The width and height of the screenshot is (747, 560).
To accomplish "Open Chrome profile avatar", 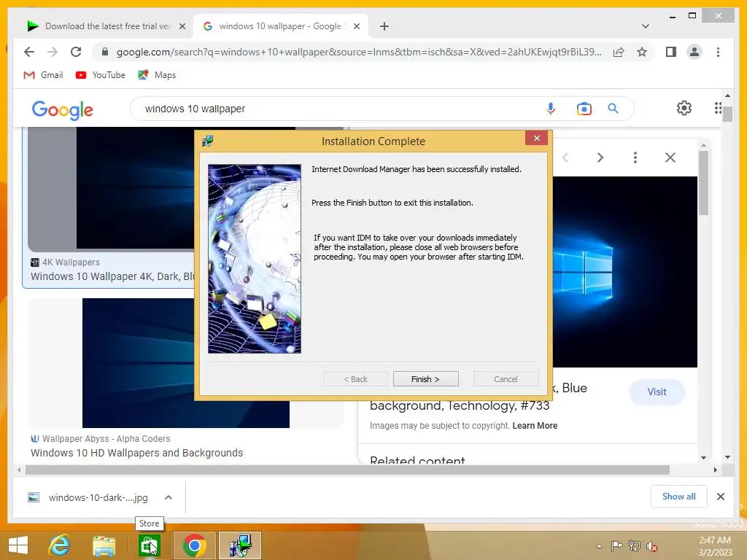I will click(694, 52).
